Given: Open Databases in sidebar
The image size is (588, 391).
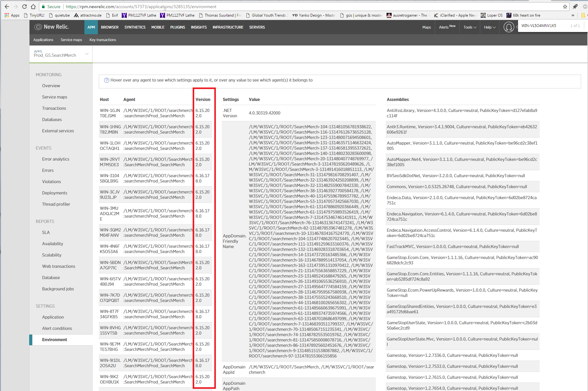Looking at the screenshot, I should (52, 119).
